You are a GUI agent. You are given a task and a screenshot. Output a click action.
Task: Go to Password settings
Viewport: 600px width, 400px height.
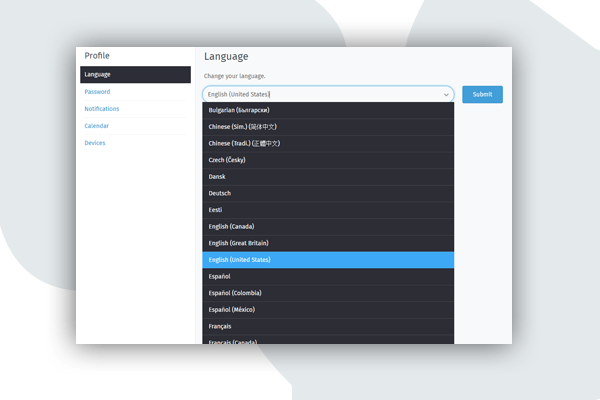pyautogui.click(x=98, y=92)
